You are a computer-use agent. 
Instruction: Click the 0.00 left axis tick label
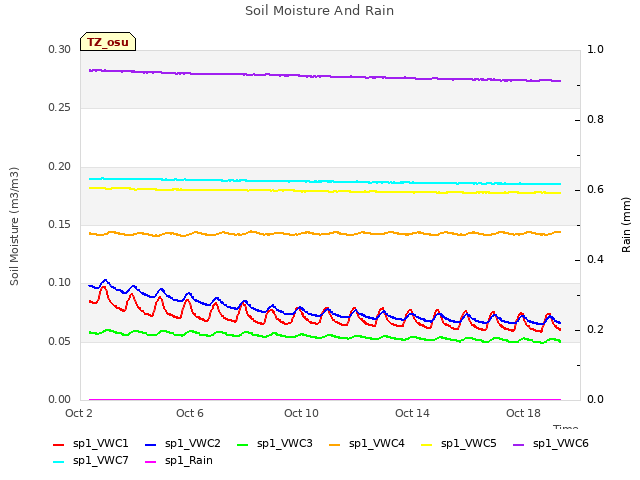click(60, 399)
